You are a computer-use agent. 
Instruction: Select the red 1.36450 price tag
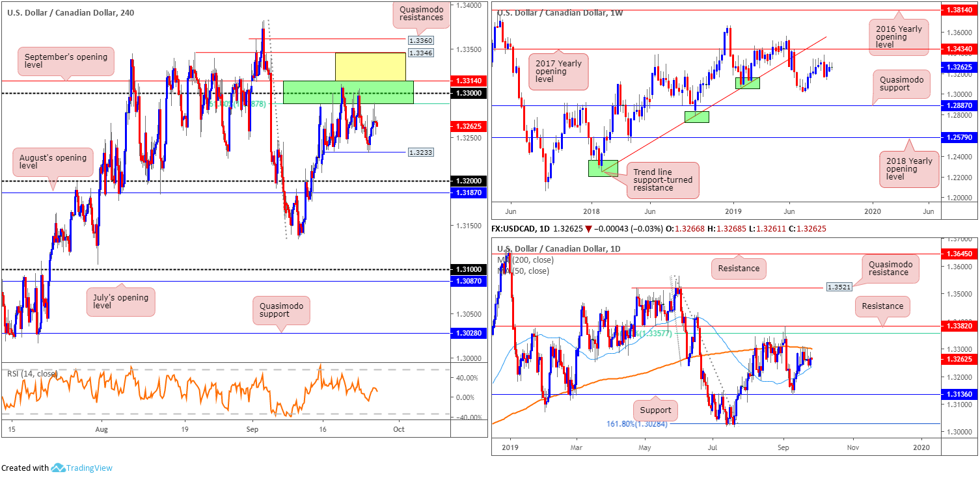(x=959, y=254)
